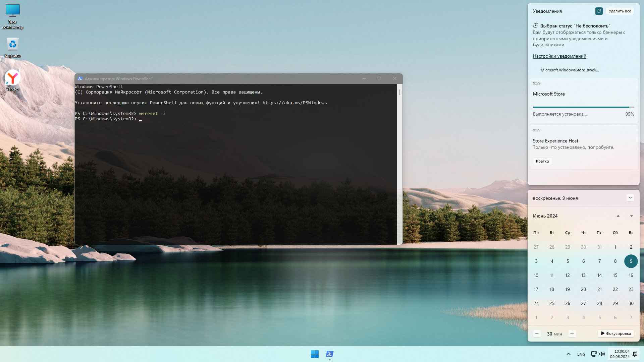Switch keyboard layout via ENG indicator
The image size is (644, 362).
tap(581, 354)
